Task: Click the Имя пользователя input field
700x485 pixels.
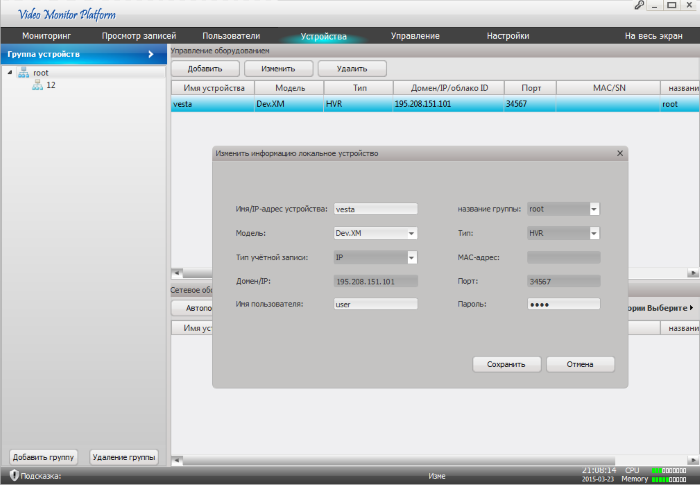Action: coord(375,304)
